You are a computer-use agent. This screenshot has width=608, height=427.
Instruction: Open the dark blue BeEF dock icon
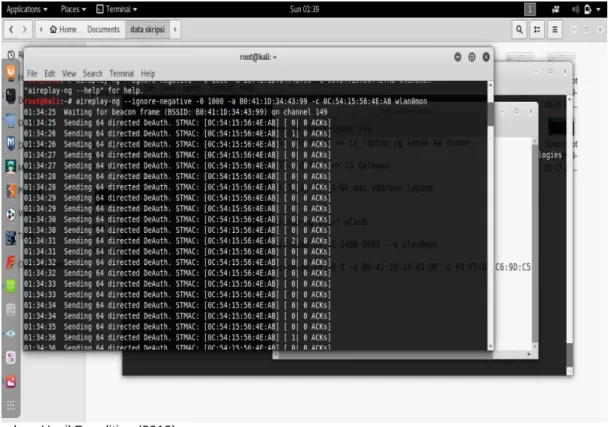(x=11, y=238)
